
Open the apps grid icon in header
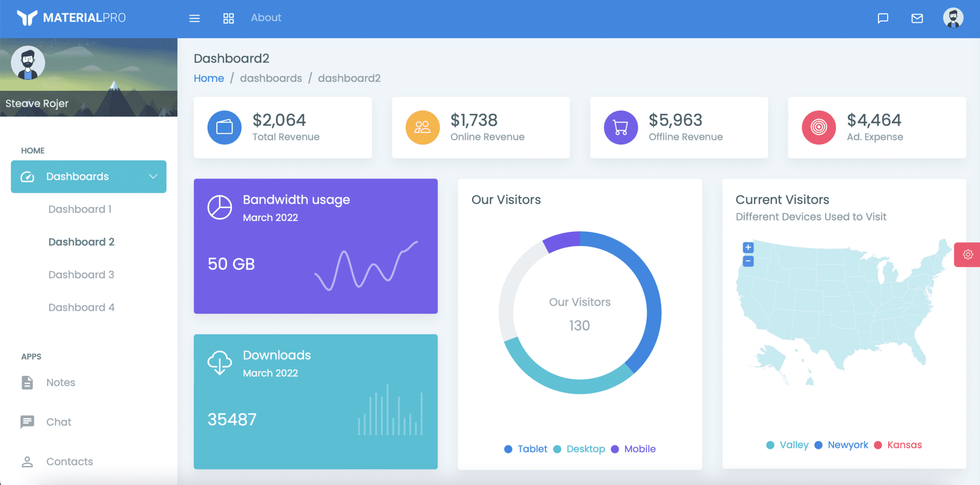click(x=228, y=18)
